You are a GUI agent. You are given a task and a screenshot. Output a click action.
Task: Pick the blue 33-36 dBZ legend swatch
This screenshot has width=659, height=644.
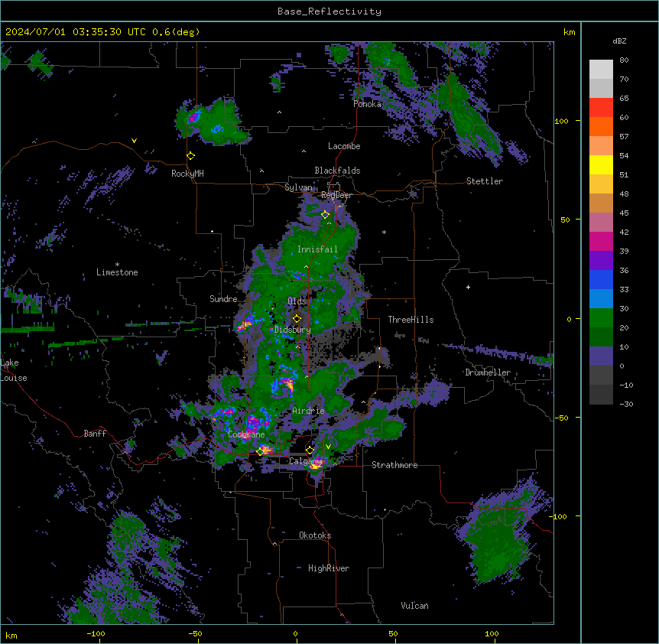(x=601, y=279)
